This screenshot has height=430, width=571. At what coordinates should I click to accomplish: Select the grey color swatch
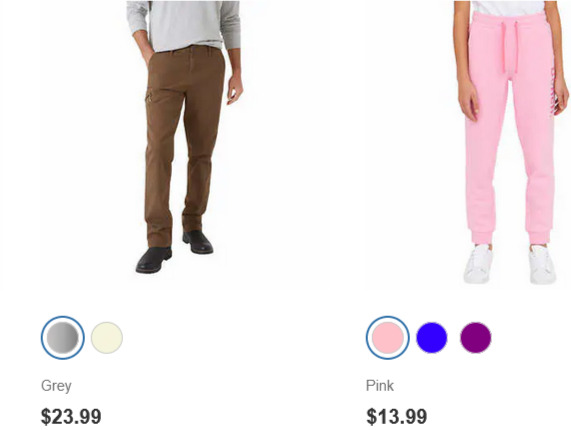pyautogui.click(x=63, y=338)
